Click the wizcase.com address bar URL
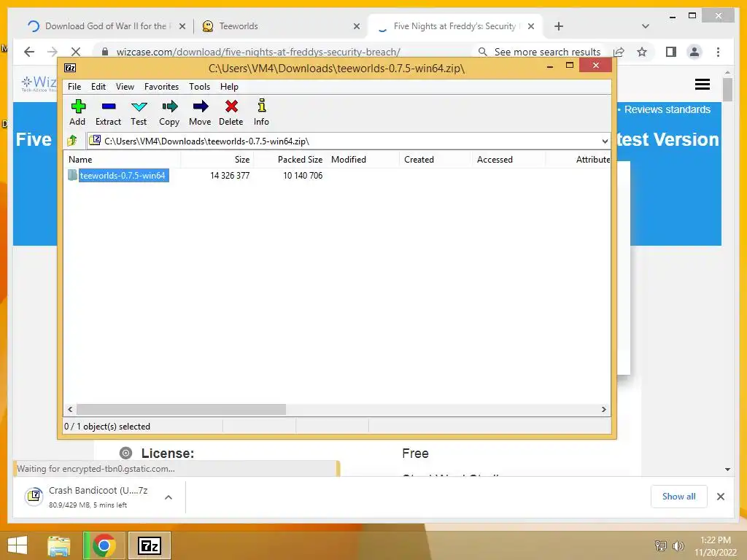Image resolution: width=747 pixels, height=560 pixels. pos(258,52)
